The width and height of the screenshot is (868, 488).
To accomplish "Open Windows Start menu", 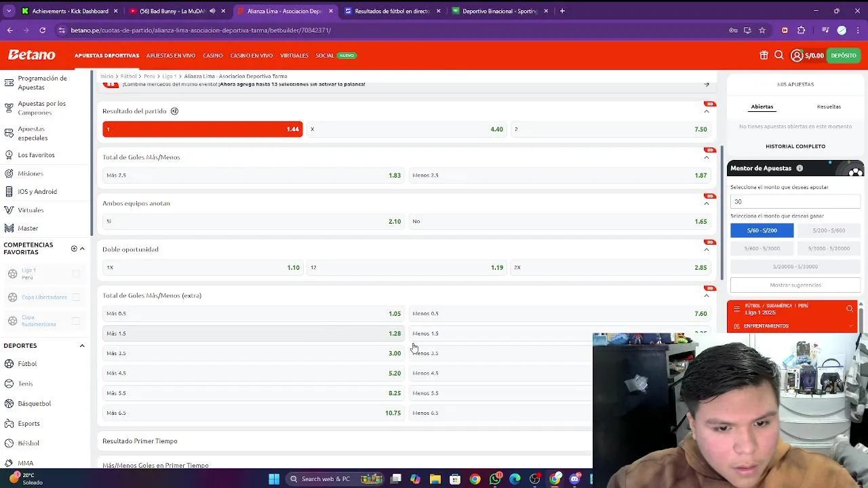I will [x=274, y=479].
